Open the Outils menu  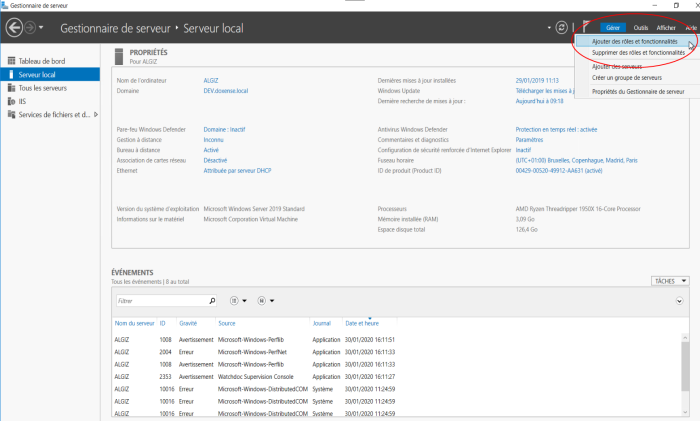[641, 28]
